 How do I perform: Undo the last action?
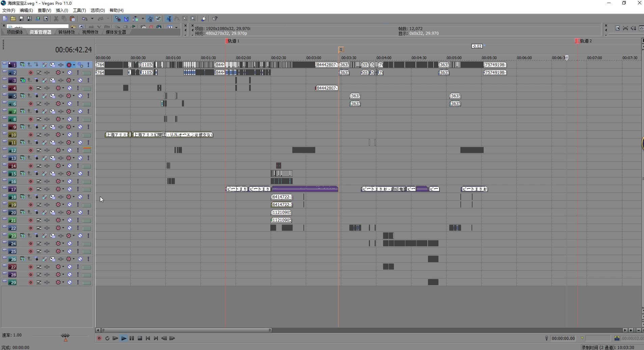coord(85,19)
